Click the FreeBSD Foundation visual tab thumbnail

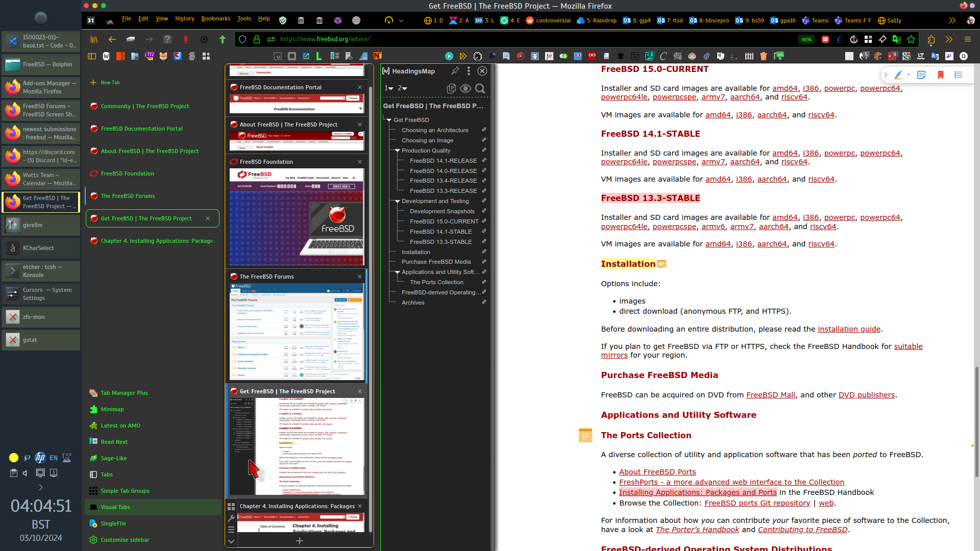pyautogui.click(x=297, y=217)
